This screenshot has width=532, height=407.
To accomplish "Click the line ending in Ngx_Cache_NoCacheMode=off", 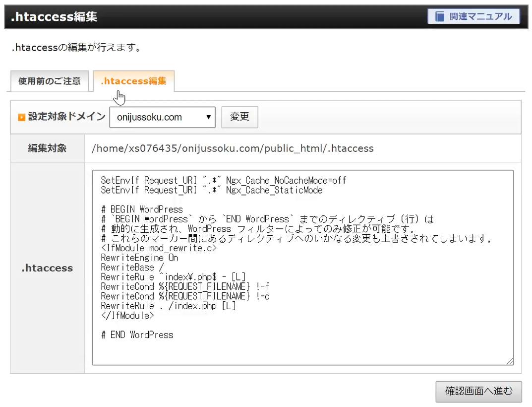I will tap(223, 180).
